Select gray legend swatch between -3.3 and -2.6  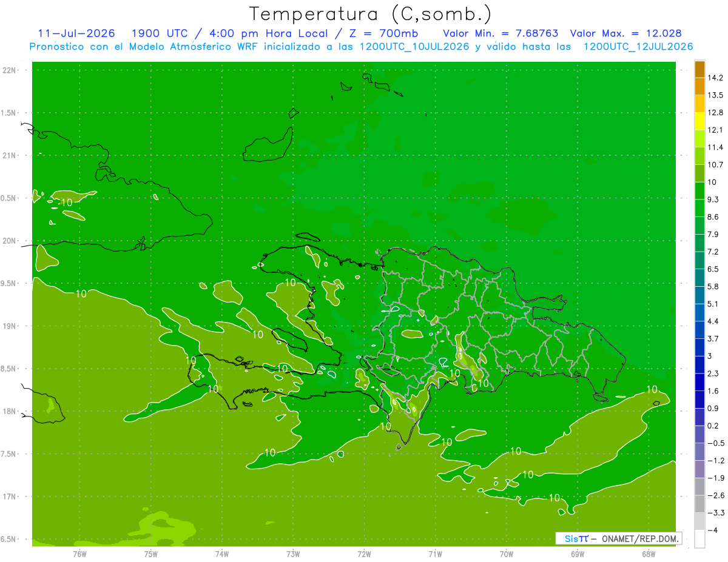click(699, 504)
